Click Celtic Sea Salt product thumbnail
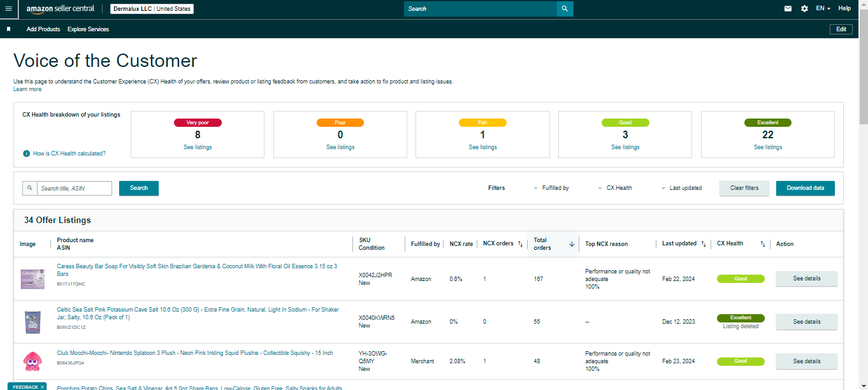Image resolution: width=868 pixels, height=390 pixels. point(33,322)
